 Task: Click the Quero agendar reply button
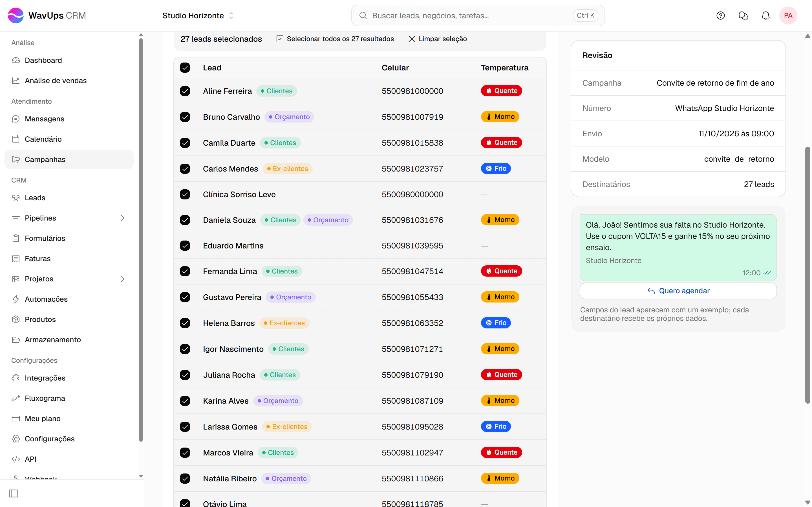click(678, 291)
